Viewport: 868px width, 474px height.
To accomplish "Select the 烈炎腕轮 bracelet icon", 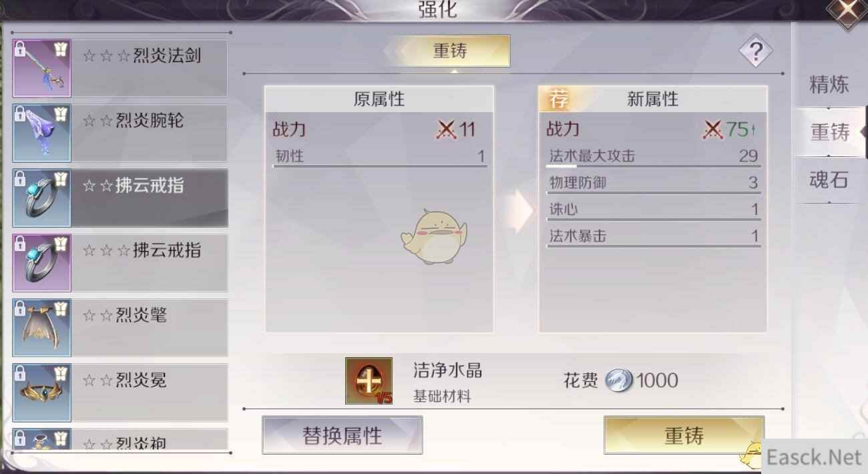I will tap(42, 133).
